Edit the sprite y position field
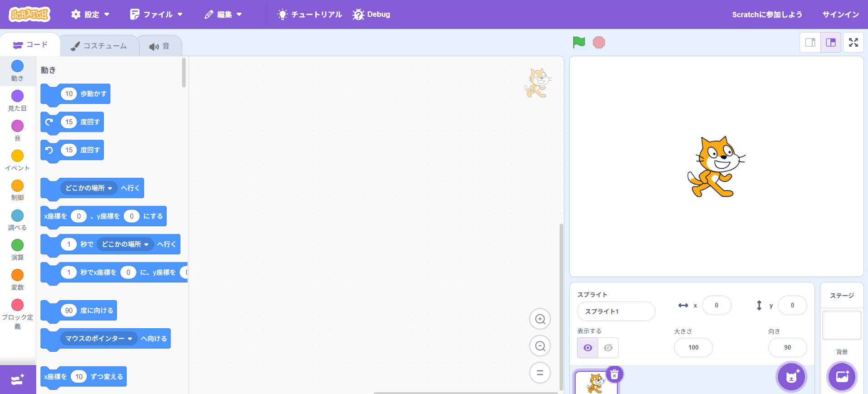The width and height of the screenshot is (868, 394). pos(792,306)
